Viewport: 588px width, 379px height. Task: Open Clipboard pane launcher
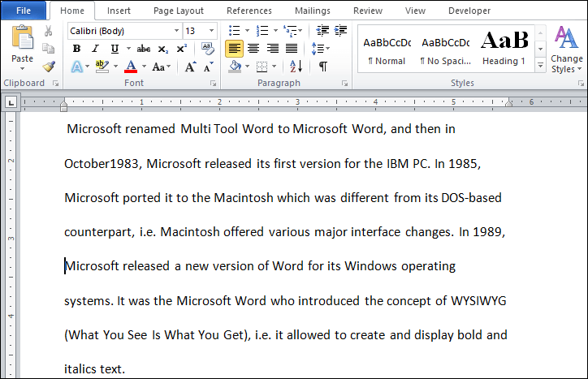pyautogui.click(x=55, y=84)
